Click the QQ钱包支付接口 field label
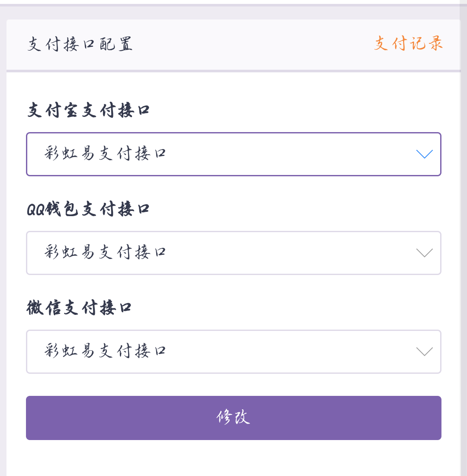Image resolution: width=467 pixels, height=476 pixels. 88,210
